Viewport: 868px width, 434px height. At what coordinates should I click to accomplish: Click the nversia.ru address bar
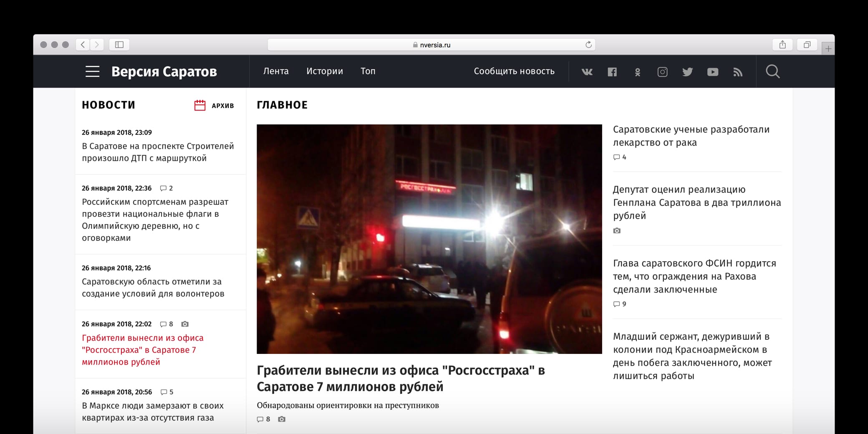(431, 45)
